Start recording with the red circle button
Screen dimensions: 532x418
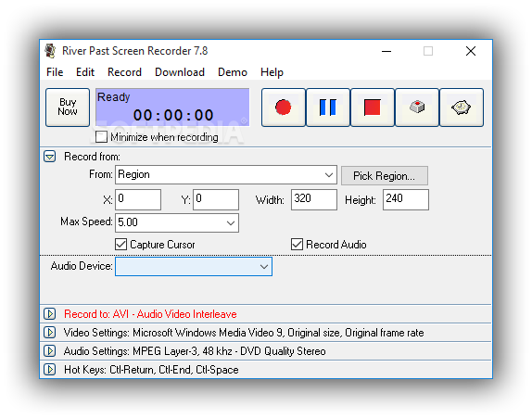pyautogui.click(x=284, y=108)
